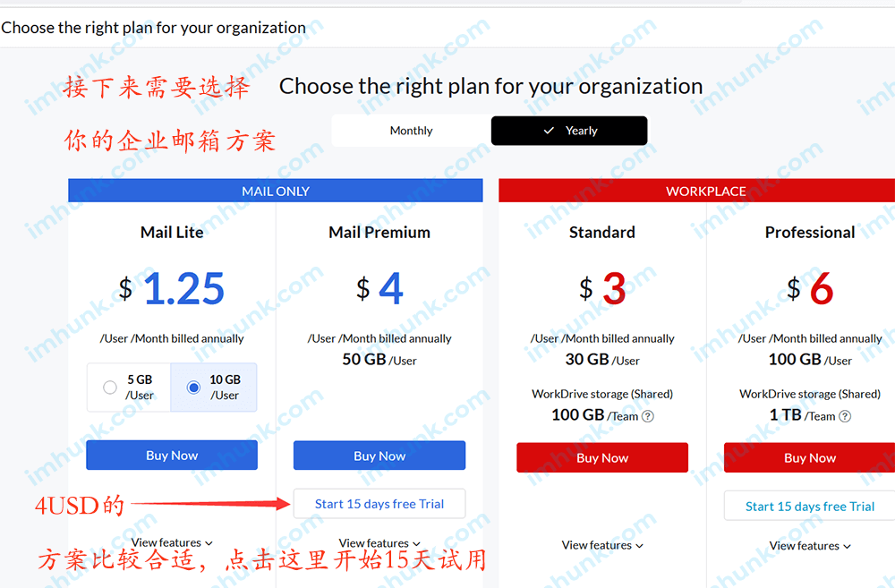Screen dimensions: 895x588
Task: Click the MAIL ONLY category header
Action: pos(276,191)
